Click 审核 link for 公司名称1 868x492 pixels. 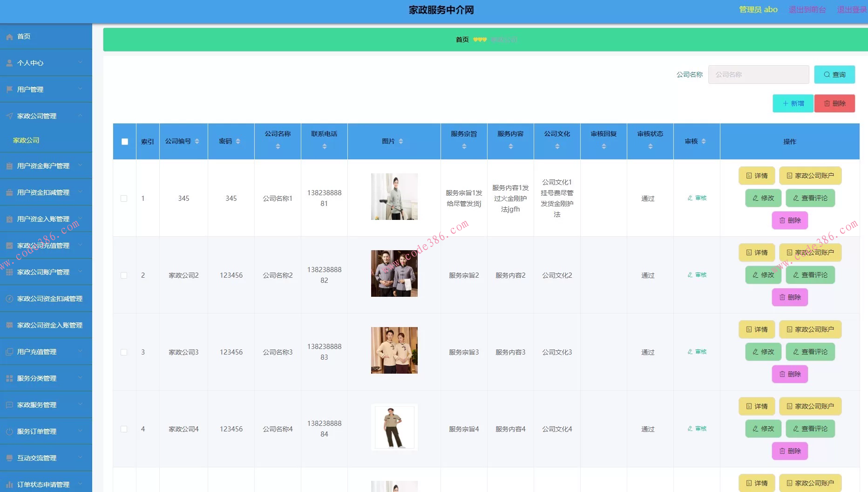[697, 198]
